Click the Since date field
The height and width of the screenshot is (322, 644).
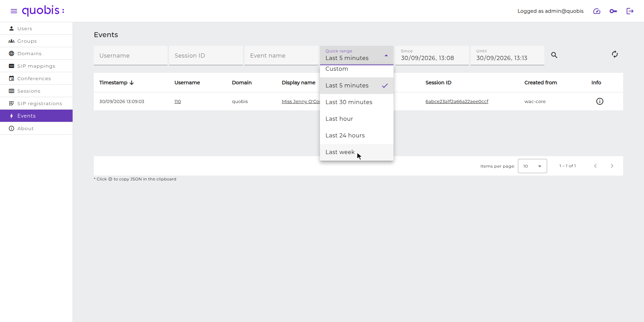pyautogui.click(x=432, y=56)
